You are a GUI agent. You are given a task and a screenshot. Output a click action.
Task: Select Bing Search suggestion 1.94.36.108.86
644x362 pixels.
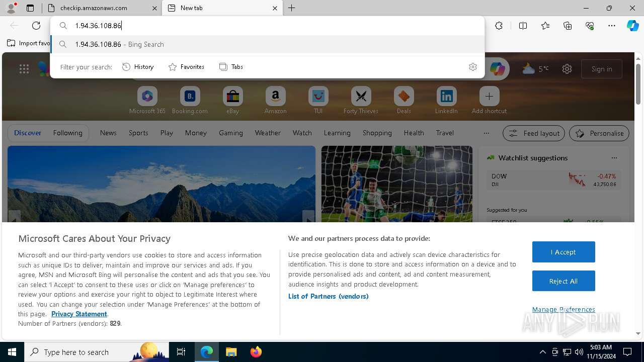click(267, 44)
